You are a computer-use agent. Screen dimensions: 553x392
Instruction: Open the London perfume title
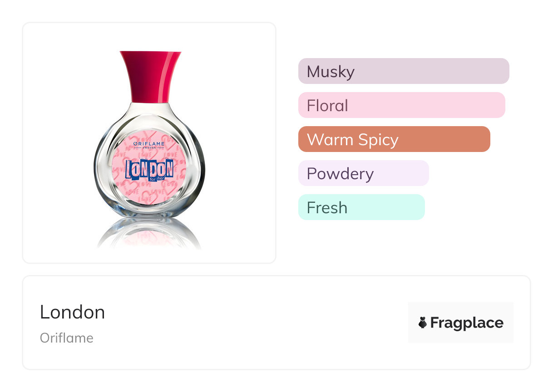tap(73, 312)
